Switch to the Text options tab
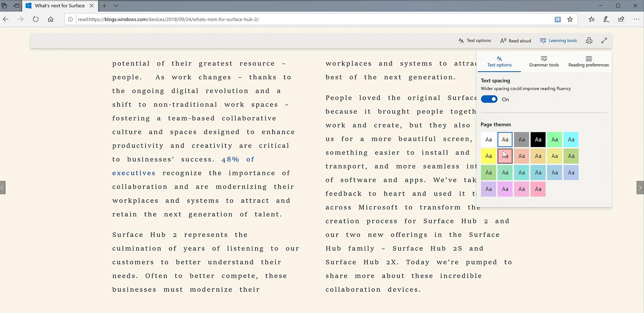 (499, 62)
